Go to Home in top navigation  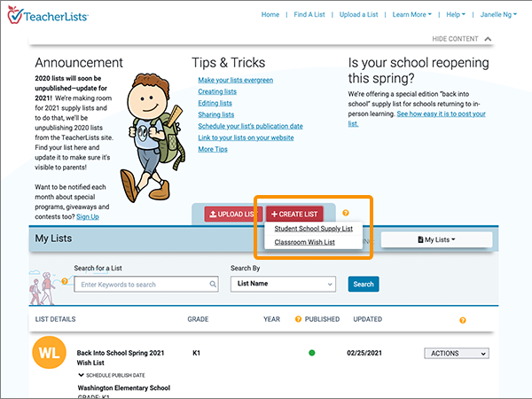pos(270,14)
